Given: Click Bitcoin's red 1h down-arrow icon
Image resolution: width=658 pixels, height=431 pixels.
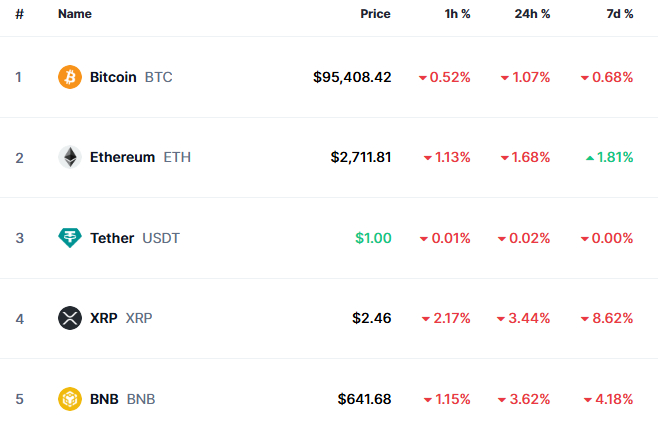Looking at the screenshot, I should click(423, 78).
